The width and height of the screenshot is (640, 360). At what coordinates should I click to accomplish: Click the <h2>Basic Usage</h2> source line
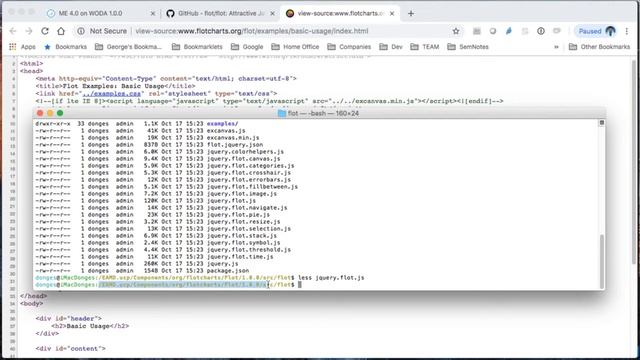pyautogui.click(x=90, y=326)
